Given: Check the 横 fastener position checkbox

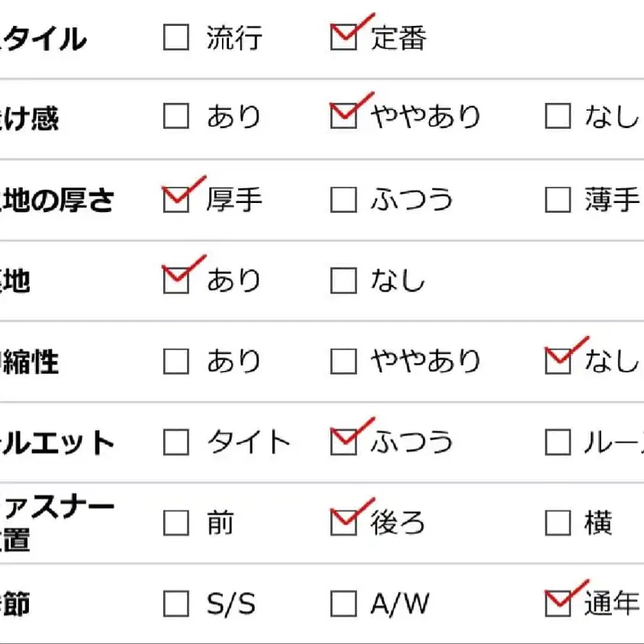Looking at the screenshot, I should [558, 523].
